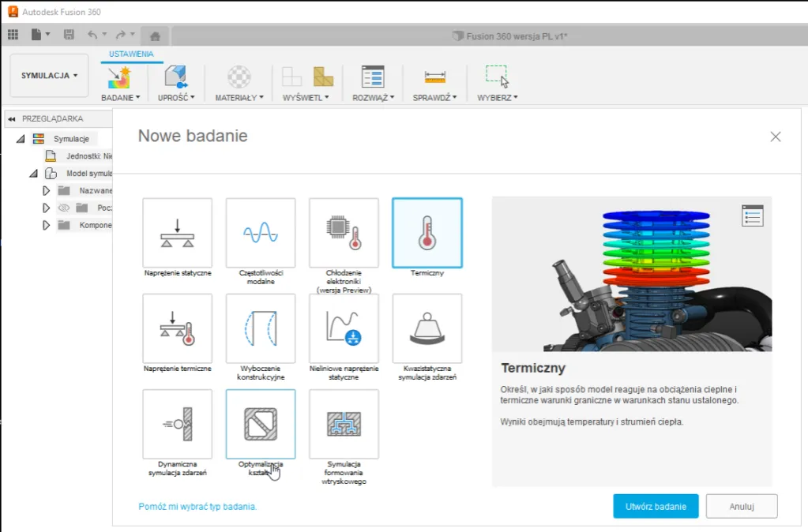
Task: Select Kwazistatyczna symulacja zdarzeń tile
Action: [427, 328]
